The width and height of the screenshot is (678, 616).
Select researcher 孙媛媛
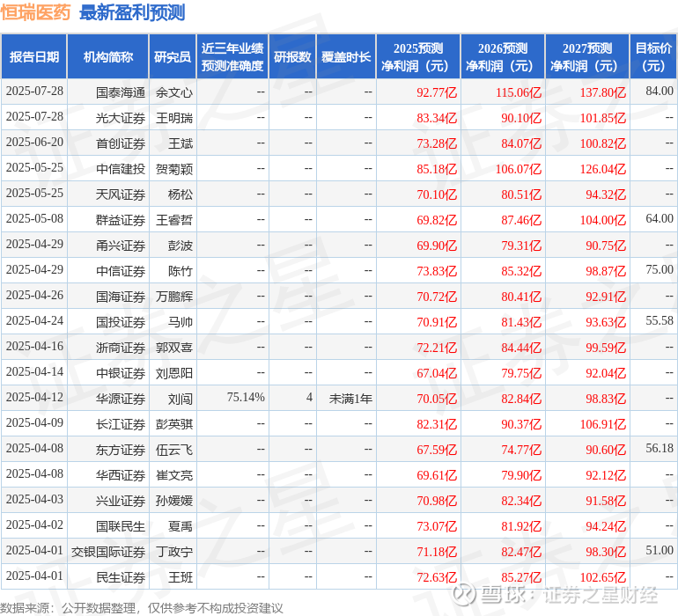174,500
